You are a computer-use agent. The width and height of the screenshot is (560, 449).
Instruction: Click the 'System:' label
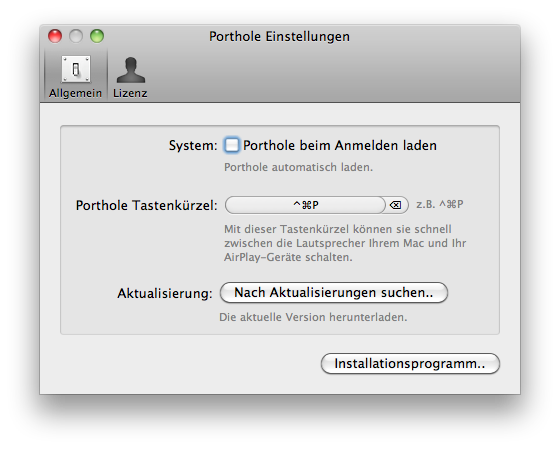(193, 146)
